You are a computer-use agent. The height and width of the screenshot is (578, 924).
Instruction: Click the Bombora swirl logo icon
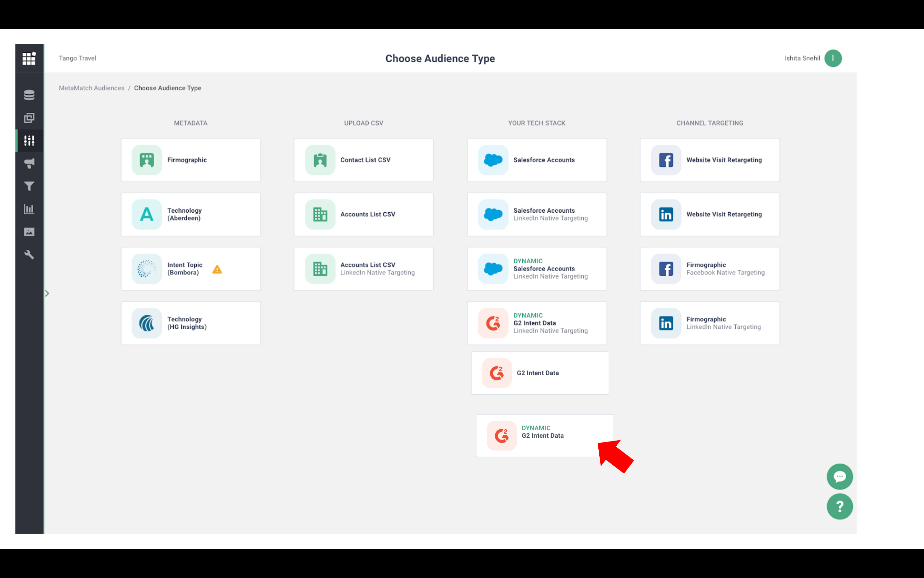coord(147,269)
